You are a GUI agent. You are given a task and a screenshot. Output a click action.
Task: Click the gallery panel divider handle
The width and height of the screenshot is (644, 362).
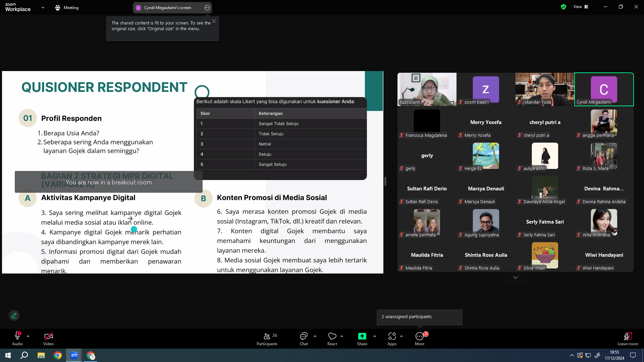click(385, 181)
